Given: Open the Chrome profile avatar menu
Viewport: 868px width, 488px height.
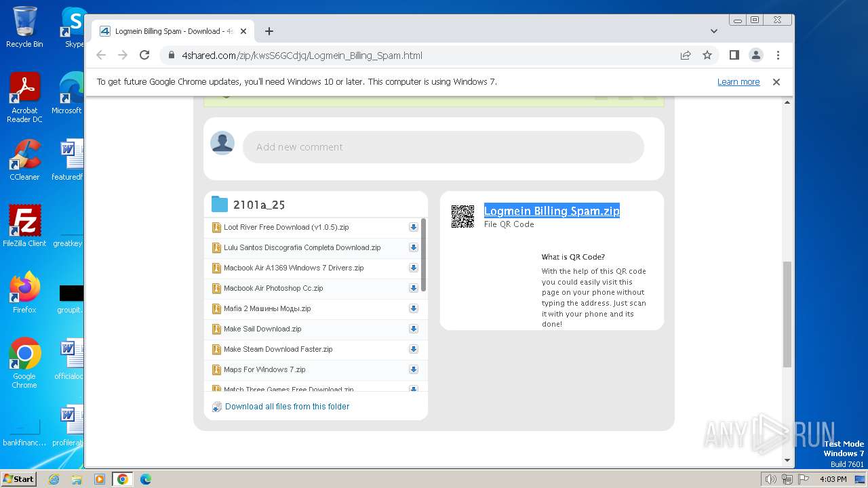Looking at the screenshot, I should coord(756,55).
